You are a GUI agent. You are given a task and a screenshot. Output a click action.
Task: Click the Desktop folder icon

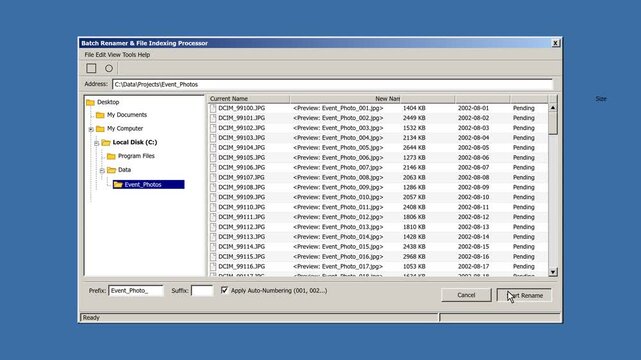pos(90,102)
